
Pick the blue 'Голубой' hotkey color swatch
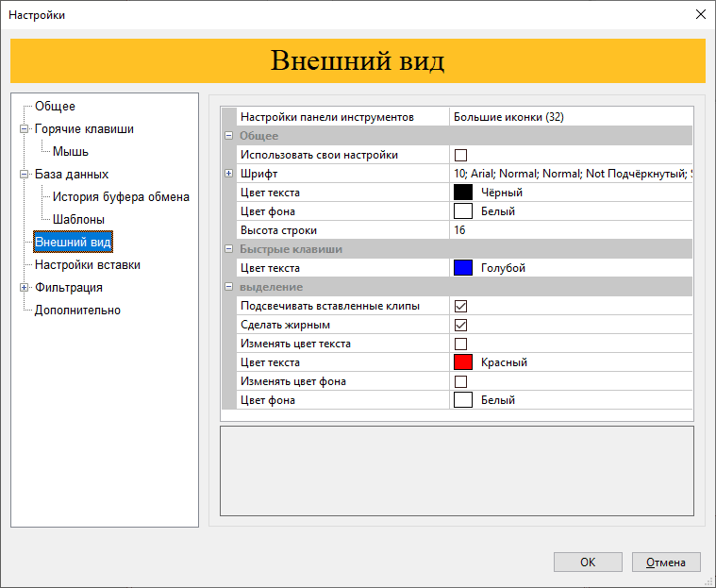(x=463, y=268)
